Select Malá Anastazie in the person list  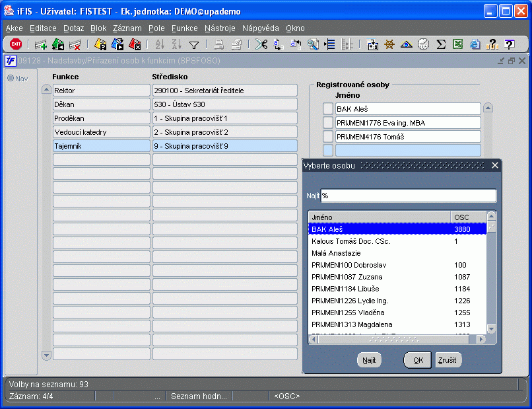point(397,253)
